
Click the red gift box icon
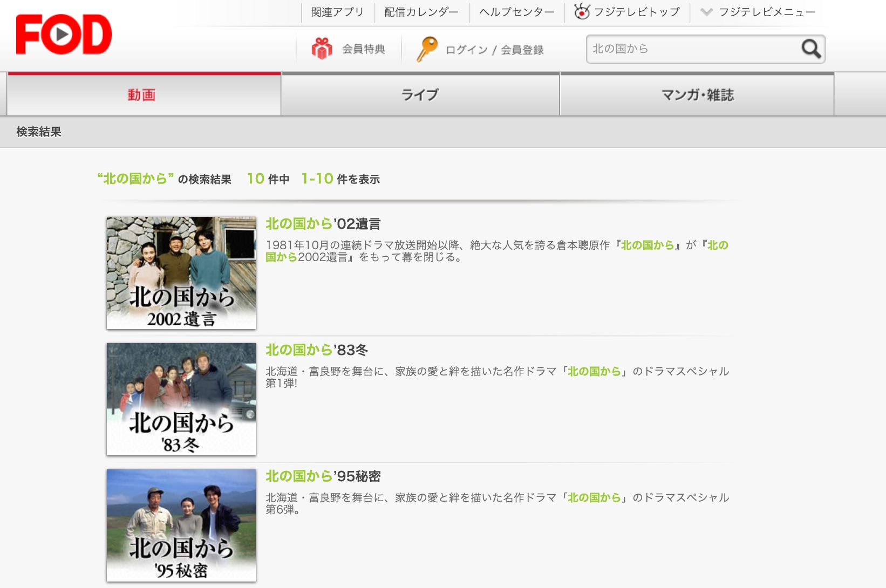[x=322, y=49]
